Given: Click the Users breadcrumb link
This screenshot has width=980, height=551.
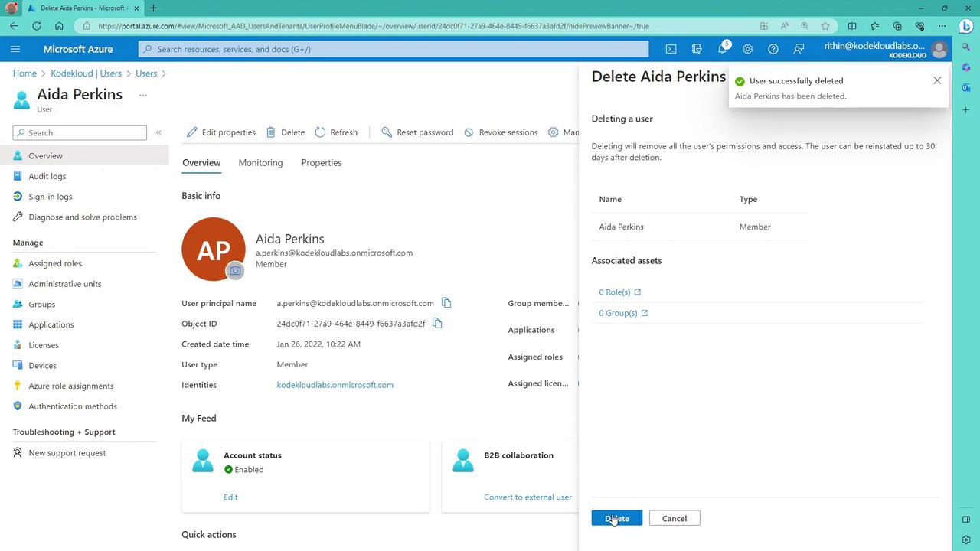Looking at the screenshot, I should pos(146,73).
